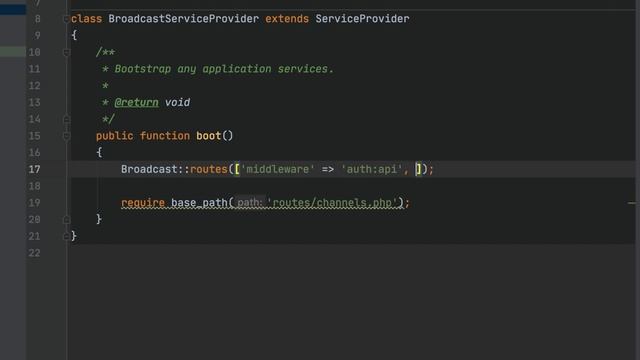Select the base_path function call
Image resolution: width=640 pixels, height=360 pixels.
(x=199, y=203)
